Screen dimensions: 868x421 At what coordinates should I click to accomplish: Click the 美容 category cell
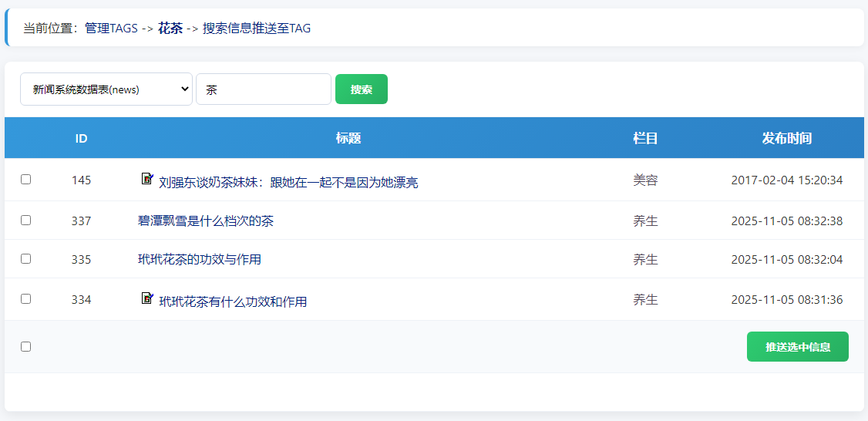point(645,180)
